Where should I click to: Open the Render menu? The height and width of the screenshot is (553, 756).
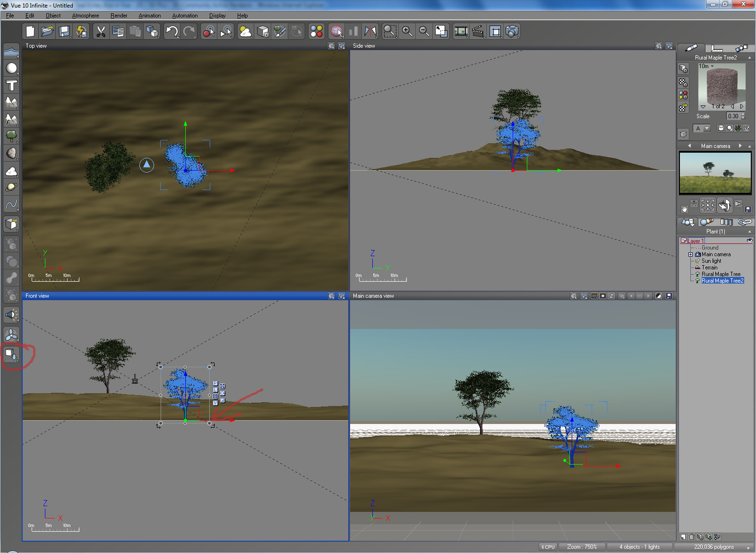point(119,16)
